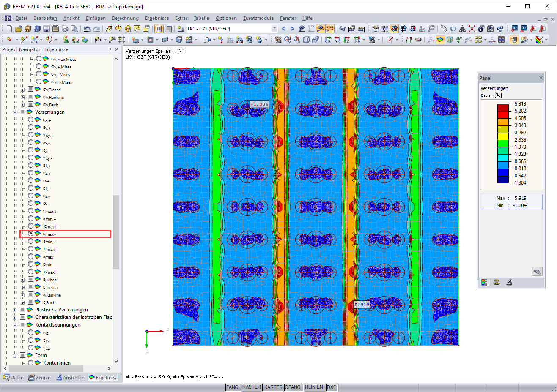
Task: Expand the σv,Tresca tree node
Action: 23,90
